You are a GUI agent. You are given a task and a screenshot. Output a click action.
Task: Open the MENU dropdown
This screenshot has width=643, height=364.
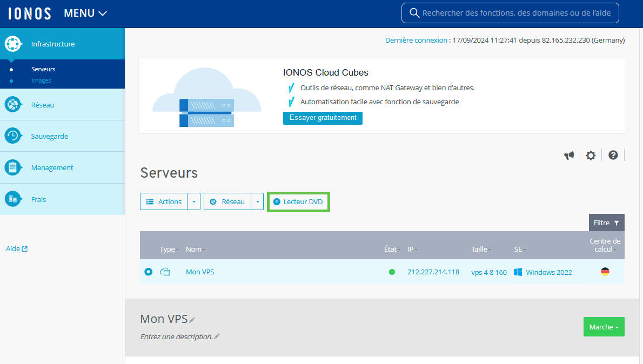pos(85,14)
